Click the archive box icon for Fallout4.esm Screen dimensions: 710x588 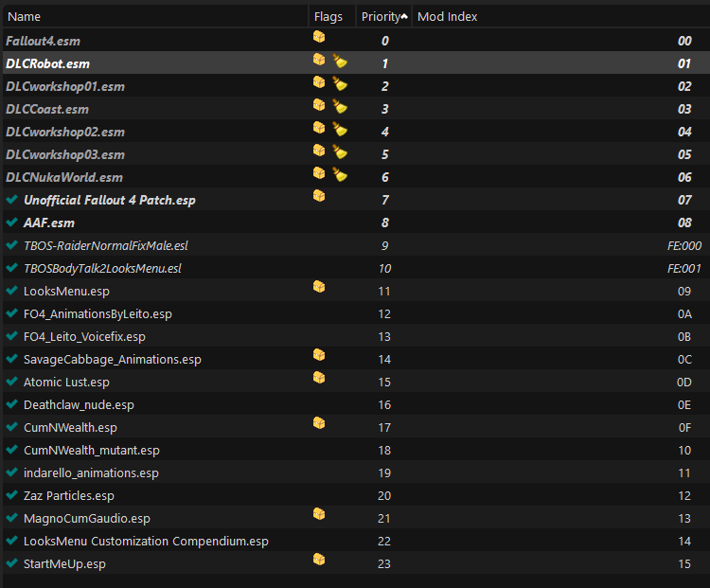tap(319, 37)
